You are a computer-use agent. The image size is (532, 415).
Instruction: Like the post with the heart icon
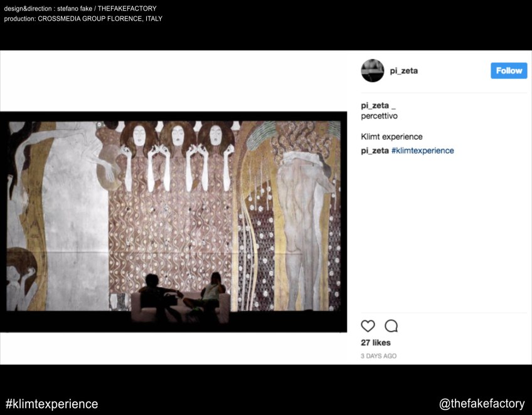coord(368,326)
